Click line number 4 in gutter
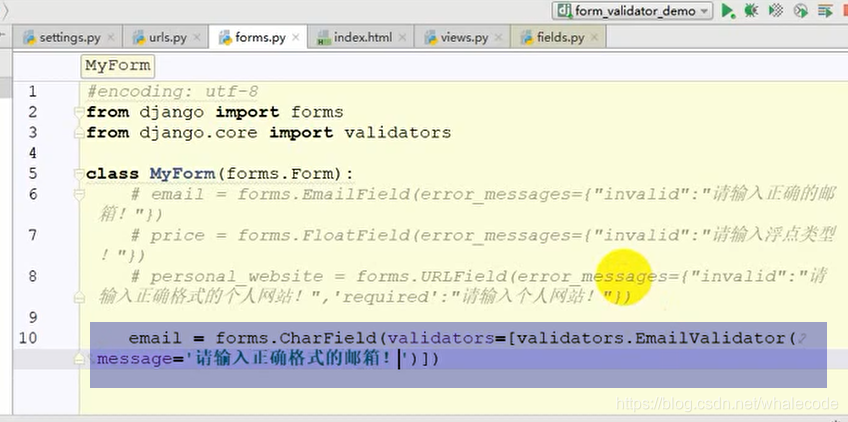Image resolution: width=848 pixels, height=422 pixels. (x=32, y=154)
